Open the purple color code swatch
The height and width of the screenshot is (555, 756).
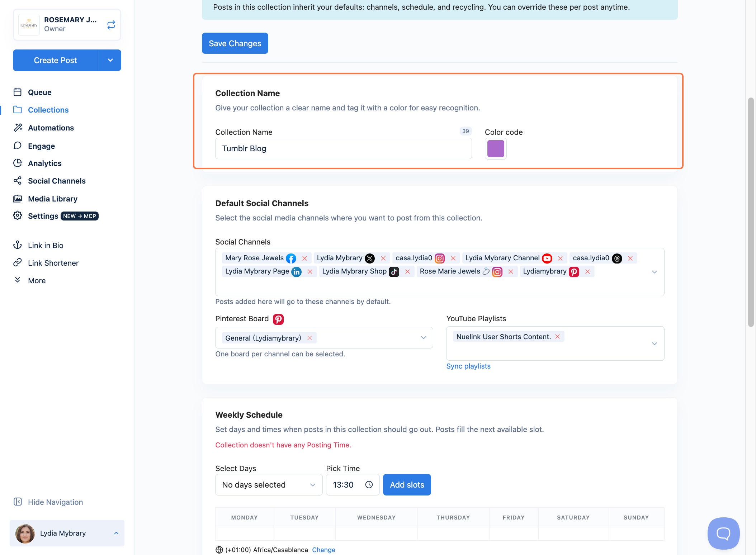pyautogui.click(x=496, y=148)
